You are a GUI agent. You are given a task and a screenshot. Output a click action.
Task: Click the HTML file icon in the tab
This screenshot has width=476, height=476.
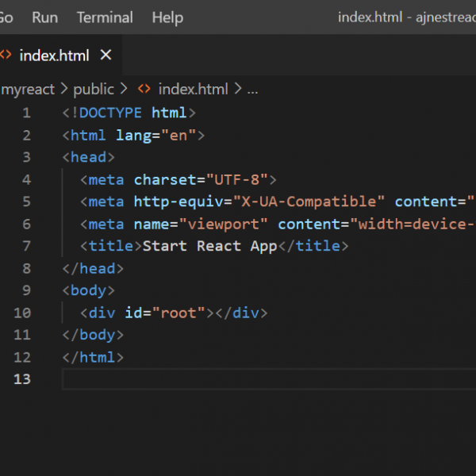click(6, 55)
